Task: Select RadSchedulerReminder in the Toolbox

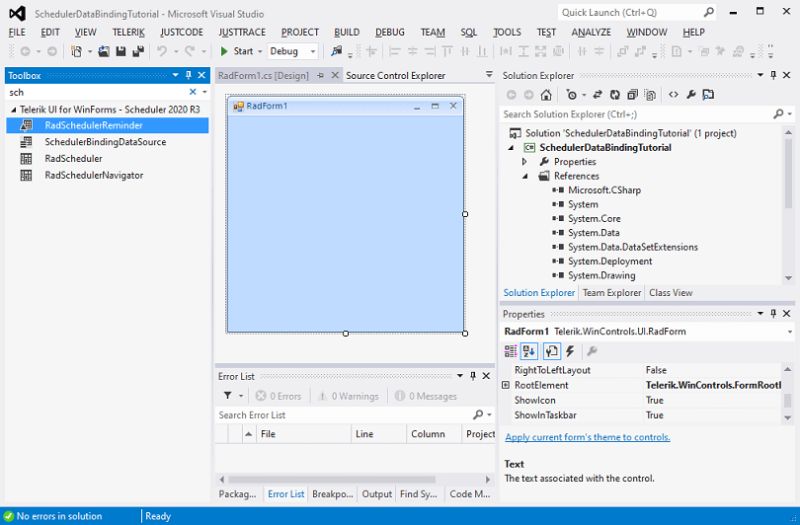Action: coord(108,126)
